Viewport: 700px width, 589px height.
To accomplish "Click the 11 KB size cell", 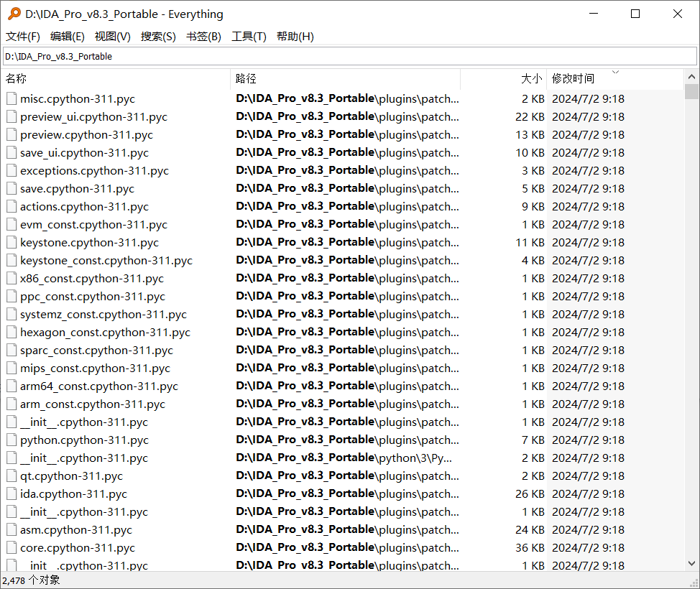I will click(530, 242).
